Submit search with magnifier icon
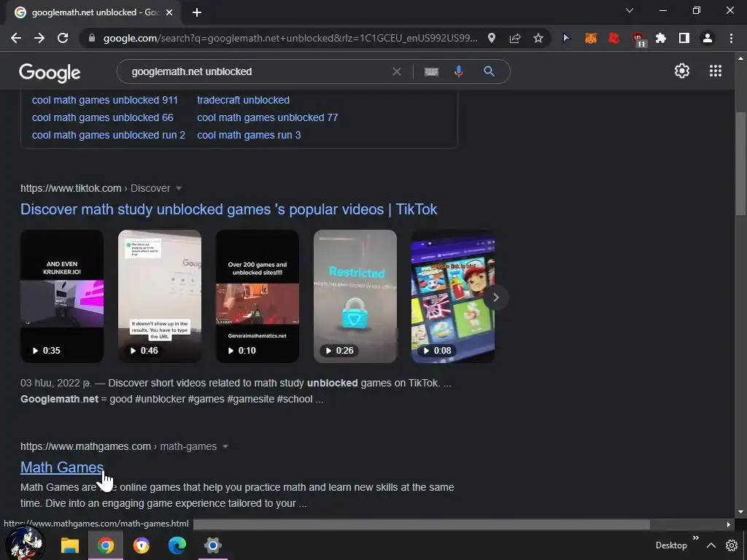Screen dimensions: 747x560 click(489, 71)
